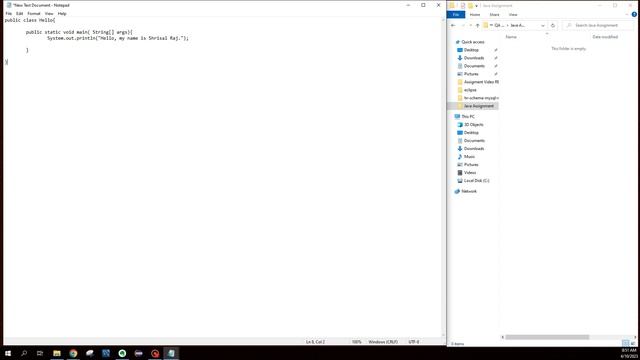Open Task View on the taskbar
The image size is (640, 360).
[40, 353]
